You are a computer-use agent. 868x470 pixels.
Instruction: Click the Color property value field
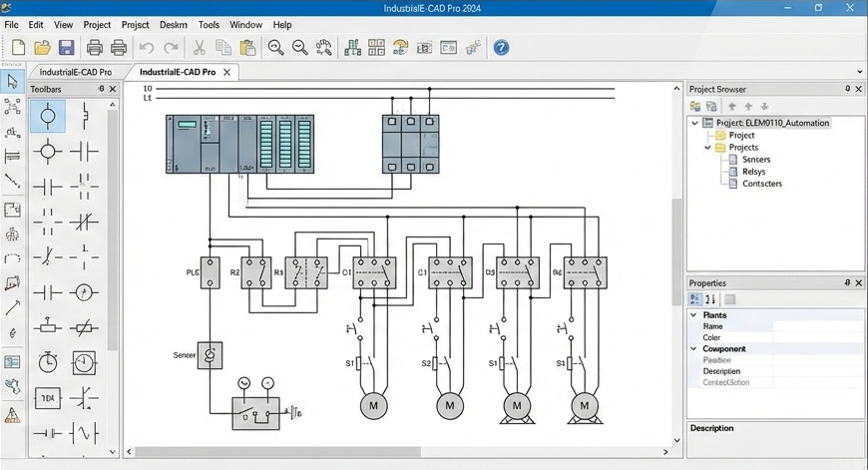817,337
